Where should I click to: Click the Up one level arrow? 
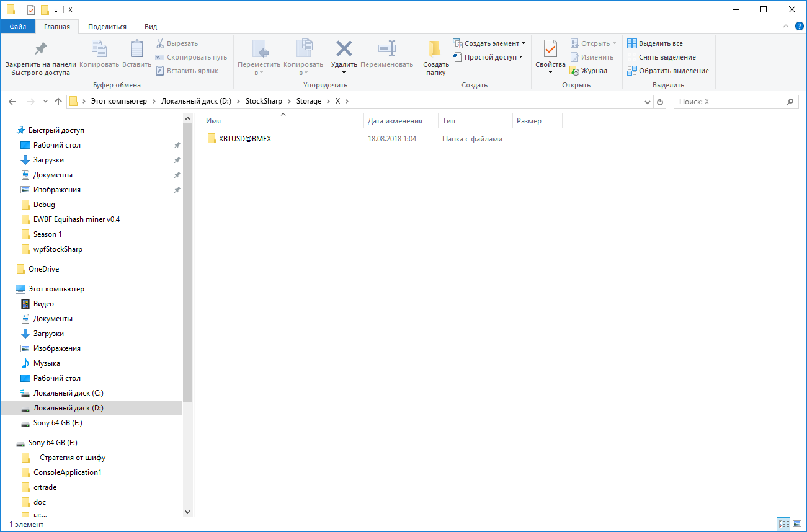click(58, 102)
